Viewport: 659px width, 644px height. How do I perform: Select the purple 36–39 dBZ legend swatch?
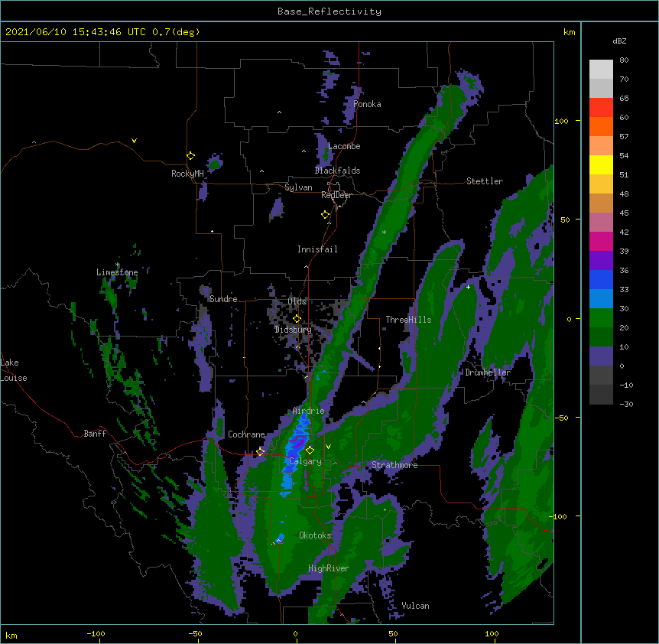click(x=601, y=261)
